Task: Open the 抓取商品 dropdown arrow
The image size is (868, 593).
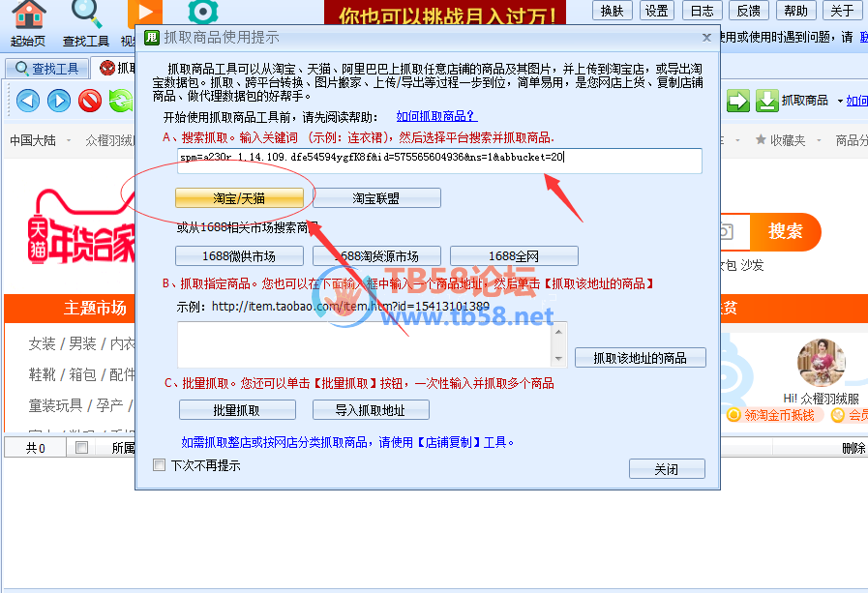Action: 840,101
